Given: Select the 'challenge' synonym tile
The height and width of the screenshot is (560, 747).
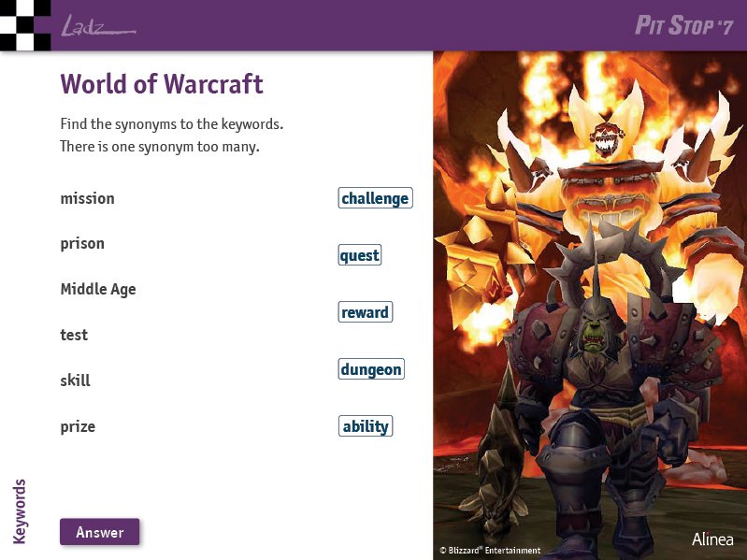Looking at the screenshot, I should 376,198.
